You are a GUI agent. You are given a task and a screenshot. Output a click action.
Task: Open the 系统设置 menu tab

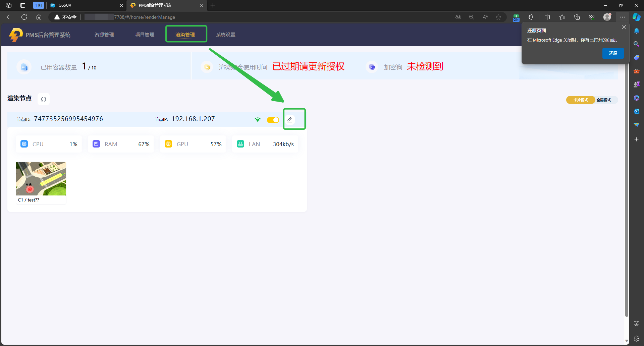point(225,35)
